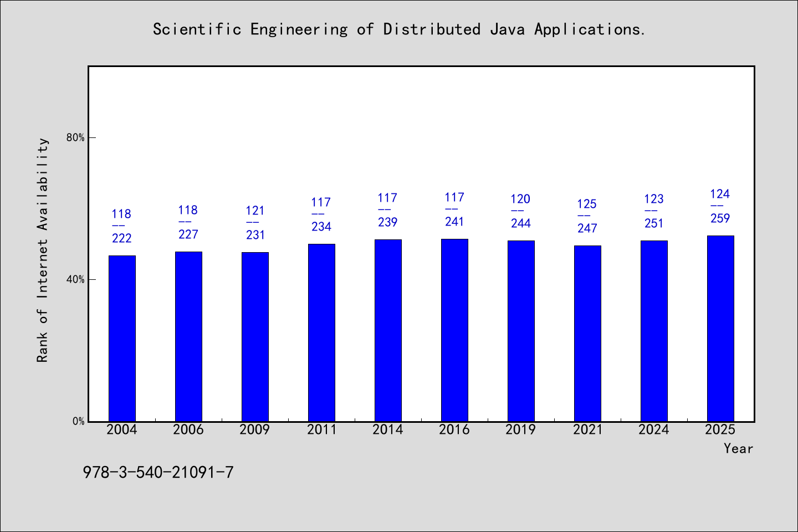Click the value 125 above the 2021 bar
The height and width of the screenshot is (532, 798).
[x=587, y=204]
